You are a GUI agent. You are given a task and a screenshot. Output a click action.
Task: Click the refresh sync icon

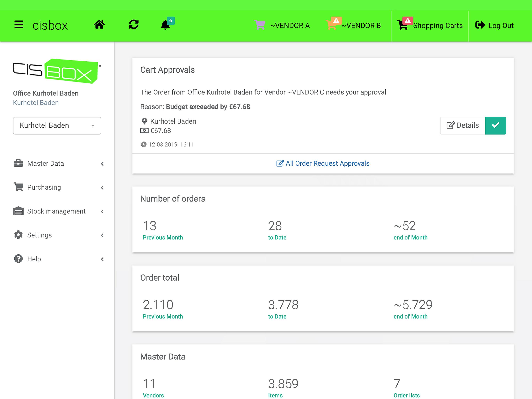click(x=133, y=25)
